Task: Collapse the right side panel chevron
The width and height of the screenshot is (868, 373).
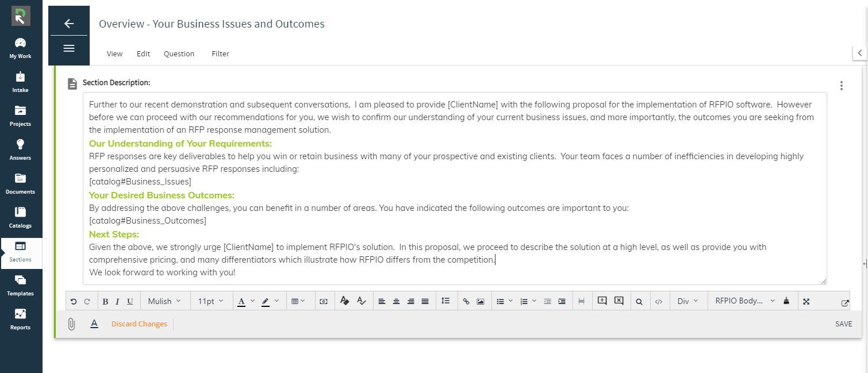Action: [860, 53]
